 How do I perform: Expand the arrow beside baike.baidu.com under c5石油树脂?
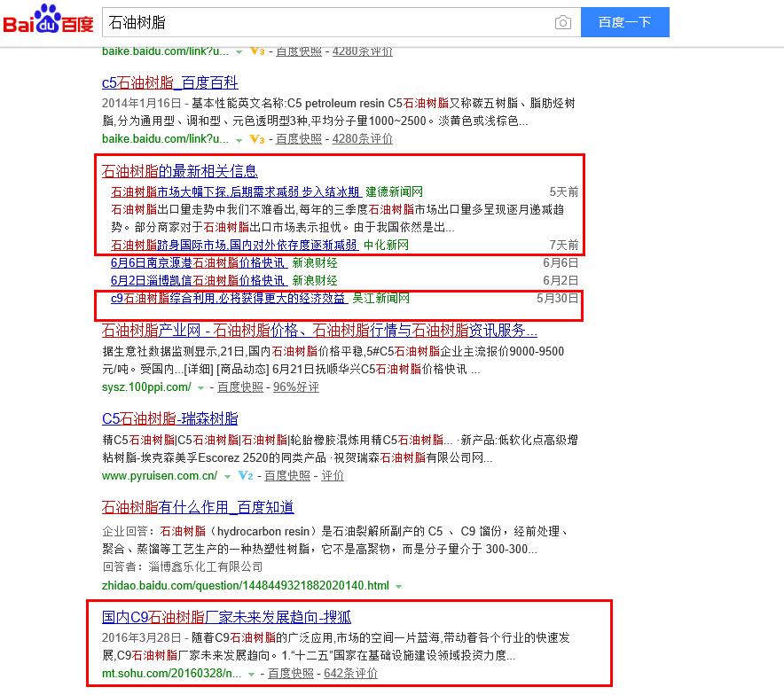pyautogui.click(x=239, y=140)
